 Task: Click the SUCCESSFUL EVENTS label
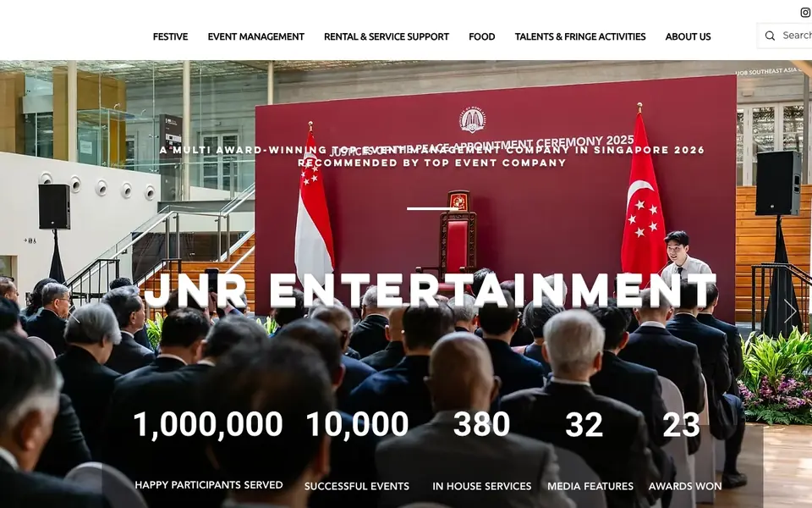(x=357, y=486)
